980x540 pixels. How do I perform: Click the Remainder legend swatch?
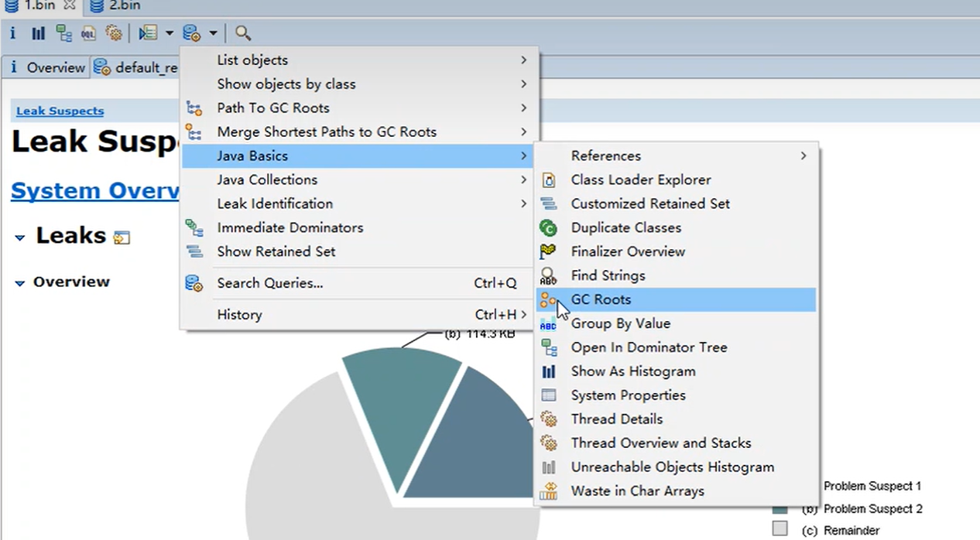coord(780,528)
